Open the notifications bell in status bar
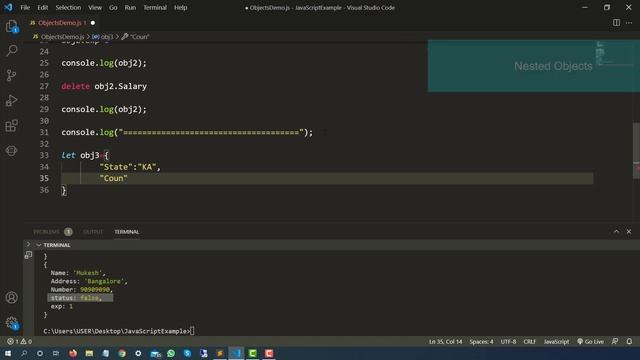The height and width of the screenshot is (360, 640). point(629,342)
